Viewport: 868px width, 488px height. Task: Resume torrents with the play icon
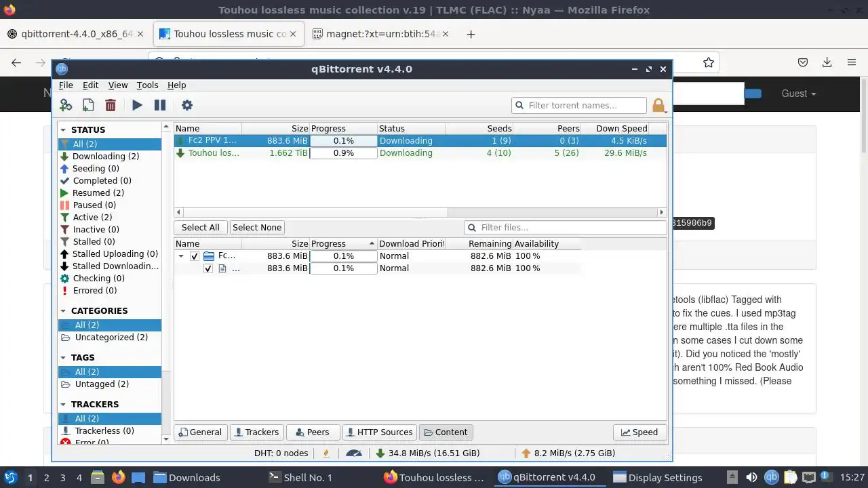137,105
